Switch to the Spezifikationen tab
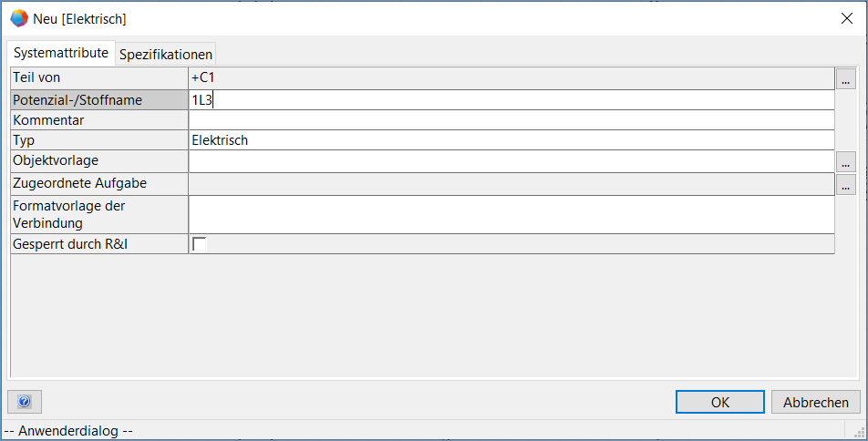 pos(166,54)
